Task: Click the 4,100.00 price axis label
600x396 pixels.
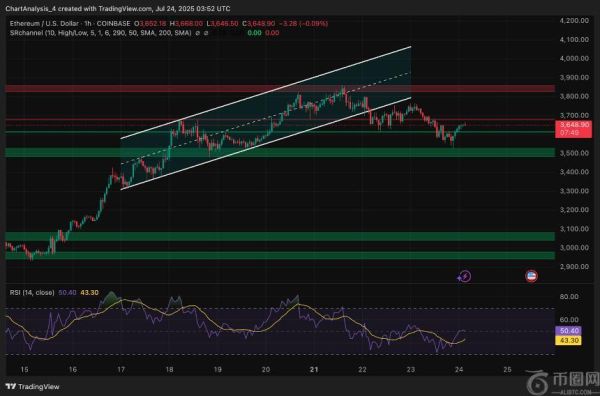Action: click(x=574, y=39)
